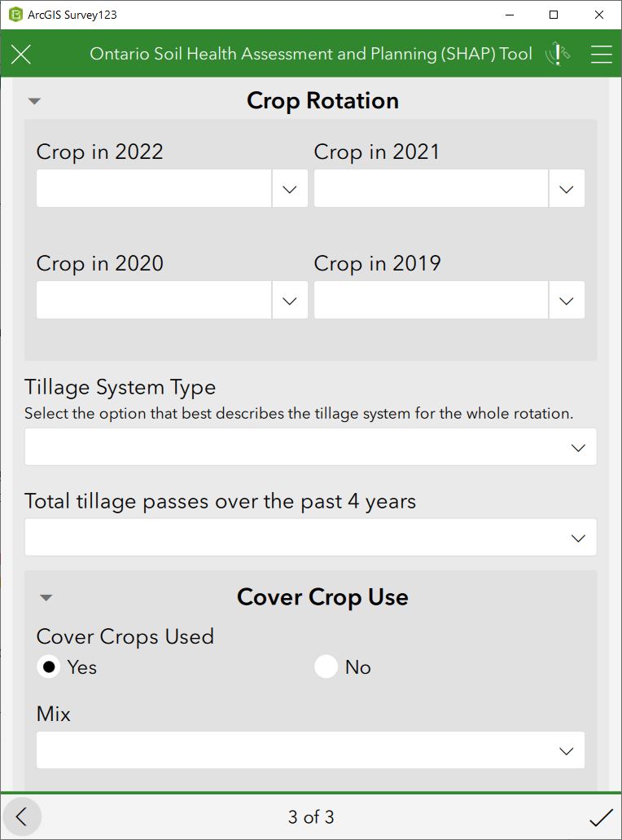Collapse the Crop Rotation section
The height and width of the screenshot is (840, 622).
[34, 100]
